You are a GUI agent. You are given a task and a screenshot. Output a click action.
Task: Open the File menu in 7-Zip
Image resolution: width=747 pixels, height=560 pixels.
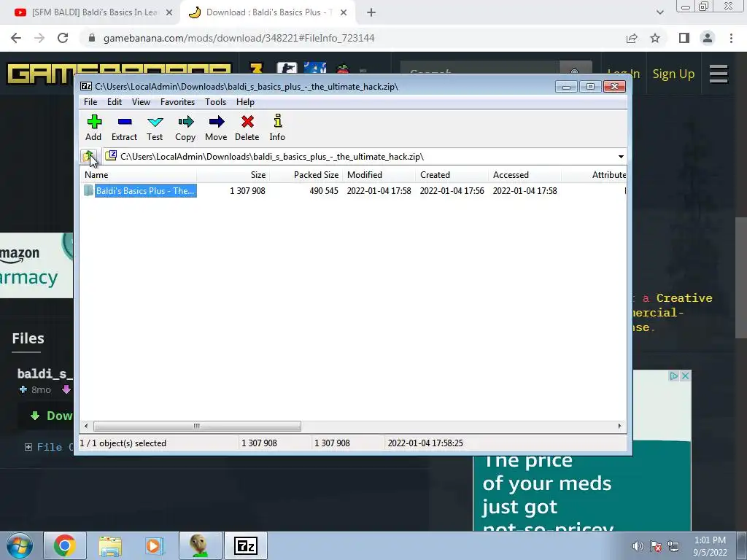click(90, 102)
